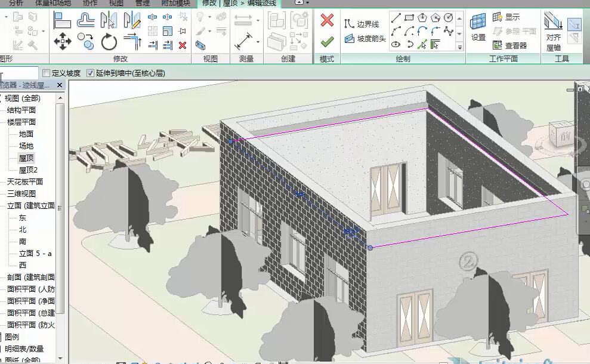
Task: Choose the Line draw tool
Action: (396, 18)
